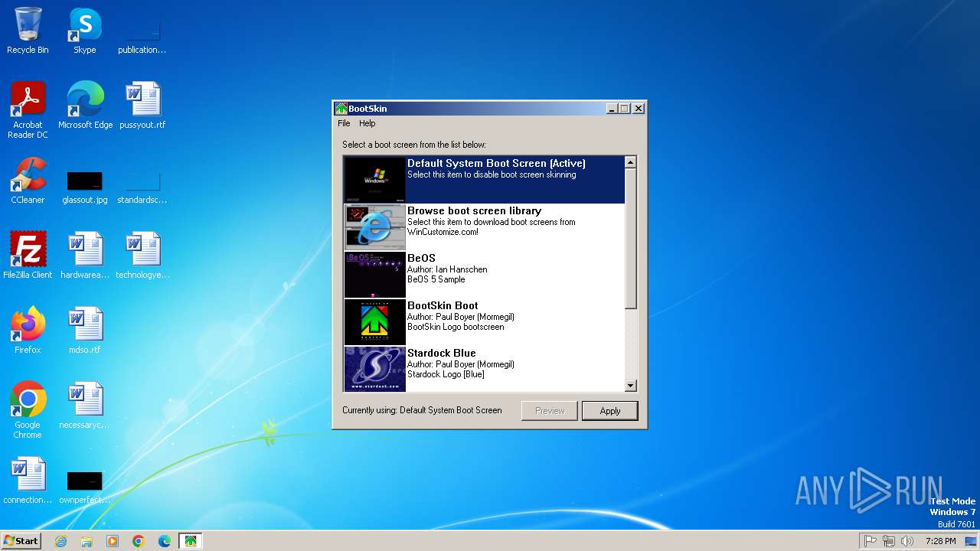Minimize the BootSkin window
Image resolution: width=980 pixels, height=551 pixels.
(x=612, y=109)
